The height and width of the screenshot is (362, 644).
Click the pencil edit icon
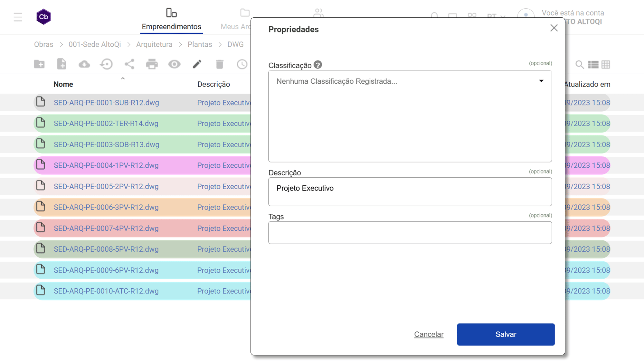(197, 64)
